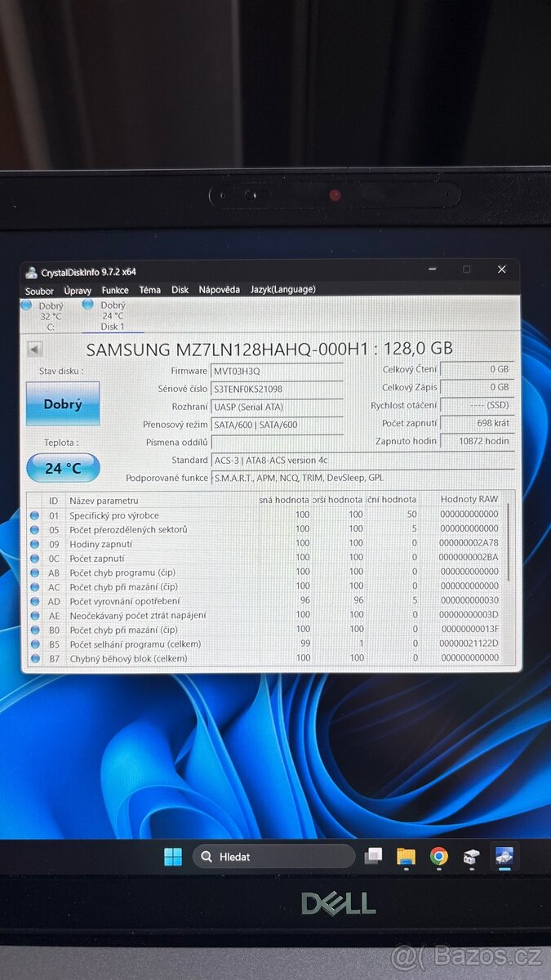
Task: Select the blue status dot for Disk 1
Action: (x=87, y=305)
